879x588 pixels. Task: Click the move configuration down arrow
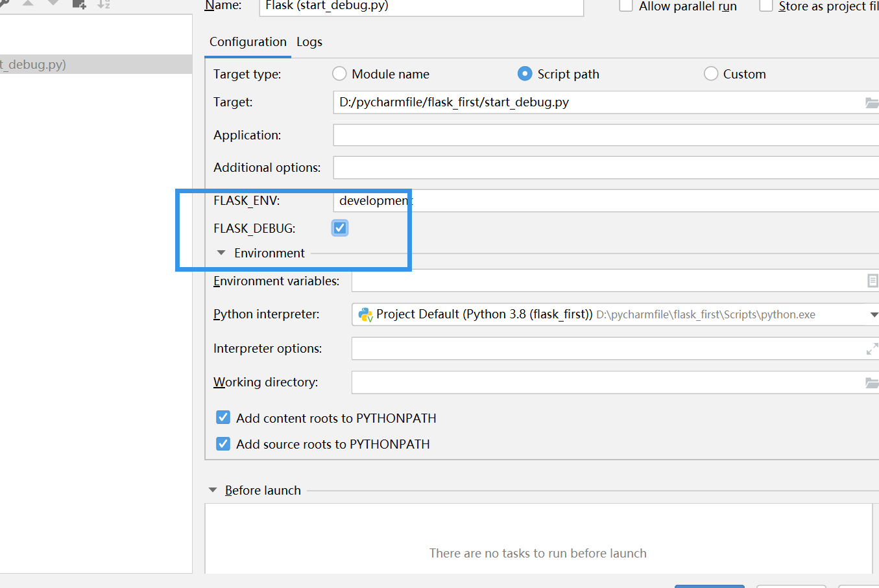click(x=53, y=3)
